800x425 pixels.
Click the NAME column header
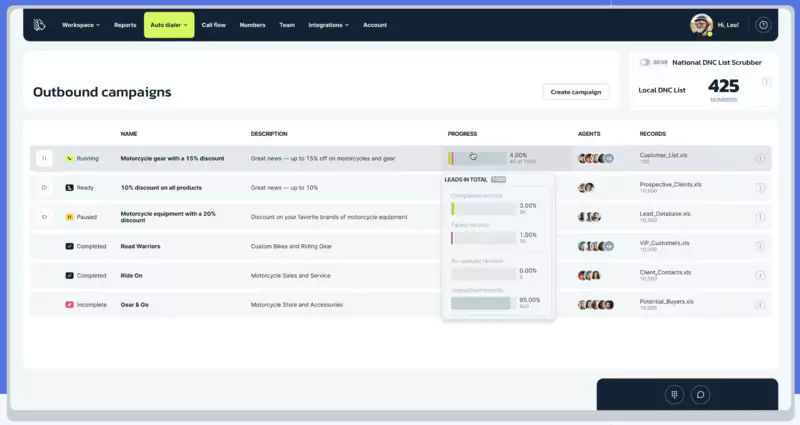pyautogui.click(x=129, y=134)
